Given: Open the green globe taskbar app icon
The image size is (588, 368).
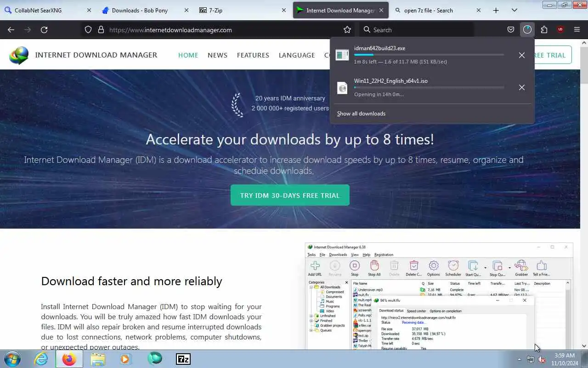Looking at the screenshot, I should [x=155, y=358].
